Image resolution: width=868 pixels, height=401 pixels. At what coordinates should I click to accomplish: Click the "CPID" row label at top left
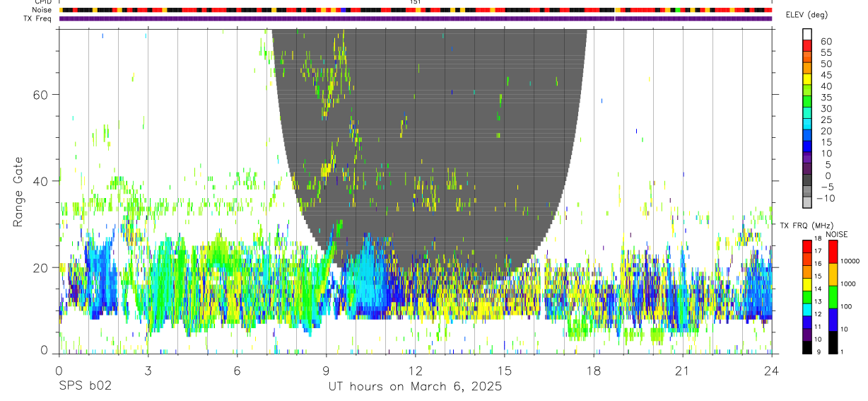[42, 2]
